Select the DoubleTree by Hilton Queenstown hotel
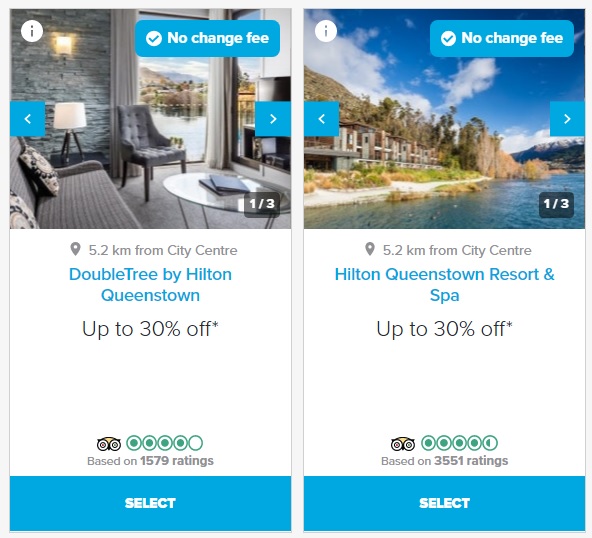This screenshot has width=592, height=538. [x=150, y=503]
